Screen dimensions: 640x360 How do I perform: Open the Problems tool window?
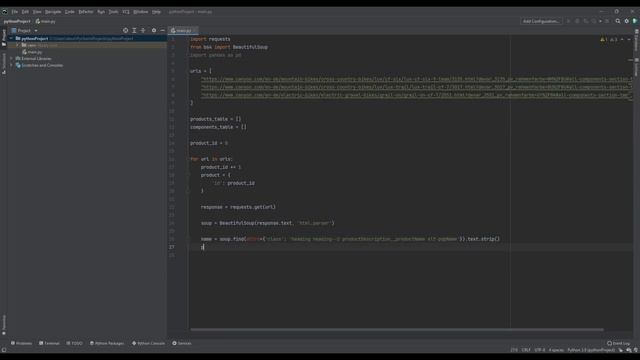21,343
